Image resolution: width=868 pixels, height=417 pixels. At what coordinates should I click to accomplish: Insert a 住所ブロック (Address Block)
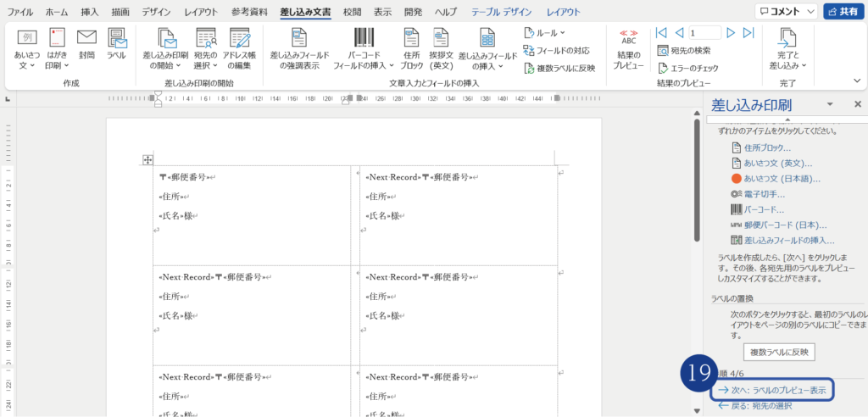coord(412,47)
